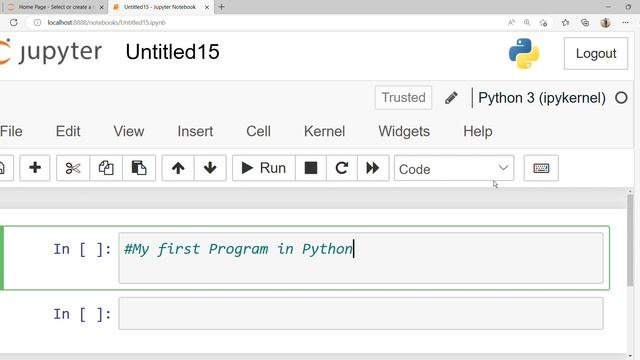Click the Trusted notebook button
This screenshot has width=640, height=360.
(x=403, y=98)
